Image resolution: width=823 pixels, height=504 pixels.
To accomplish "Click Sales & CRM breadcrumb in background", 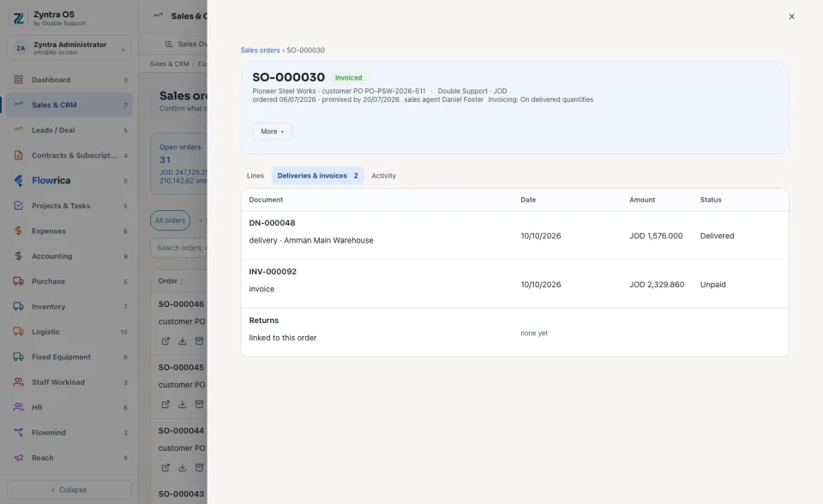I will pyautogui.click(x=169, y=64).
